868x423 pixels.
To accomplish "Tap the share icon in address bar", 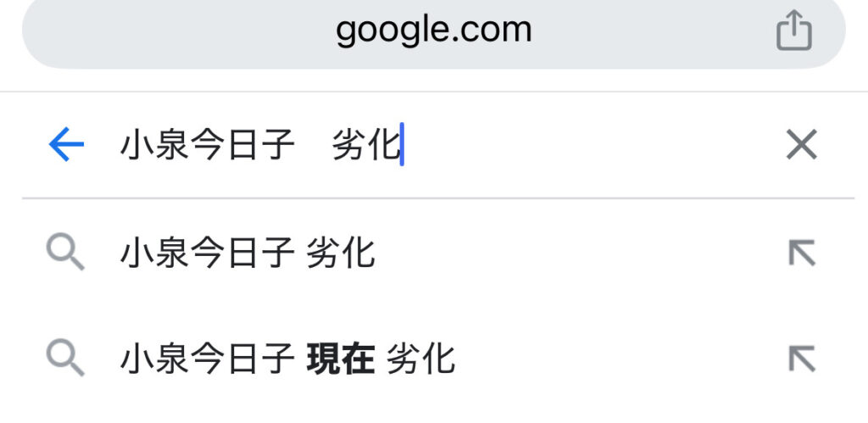I will click(793, 30).
